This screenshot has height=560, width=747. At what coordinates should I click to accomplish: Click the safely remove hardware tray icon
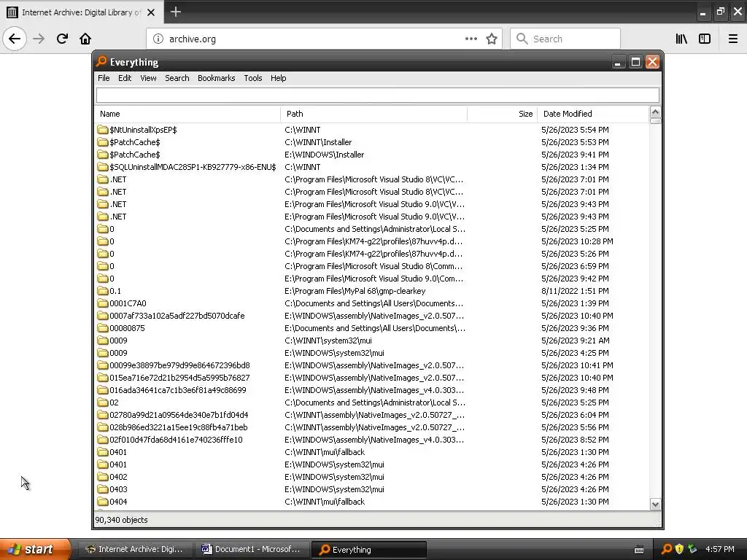pyautogui.click(x=692, y=549)
